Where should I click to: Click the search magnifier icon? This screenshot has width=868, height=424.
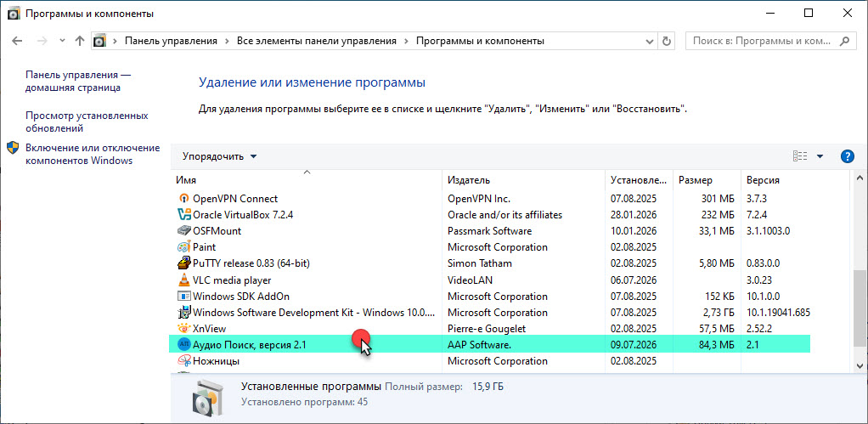pos(845,41)
